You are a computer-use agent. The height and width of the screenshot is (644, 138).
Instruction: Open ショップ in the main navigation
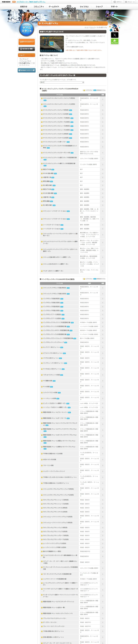point(99,7)
